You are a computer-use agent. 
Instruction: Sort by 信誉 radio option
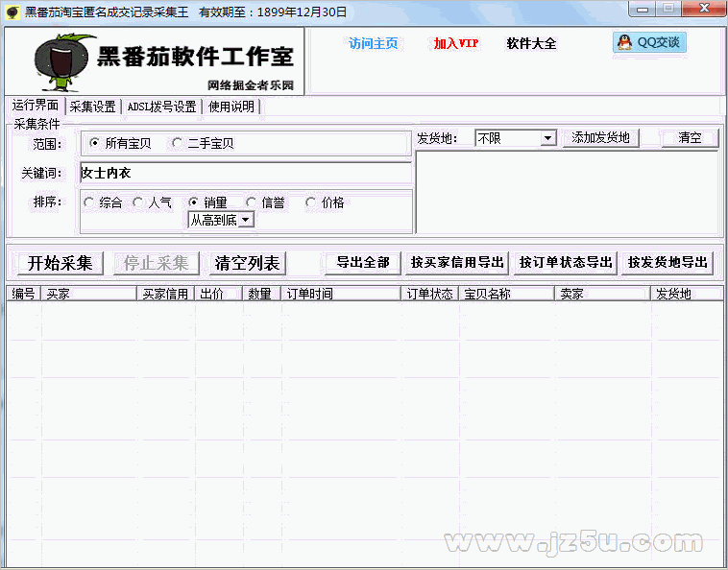click(x=265, y=202)
